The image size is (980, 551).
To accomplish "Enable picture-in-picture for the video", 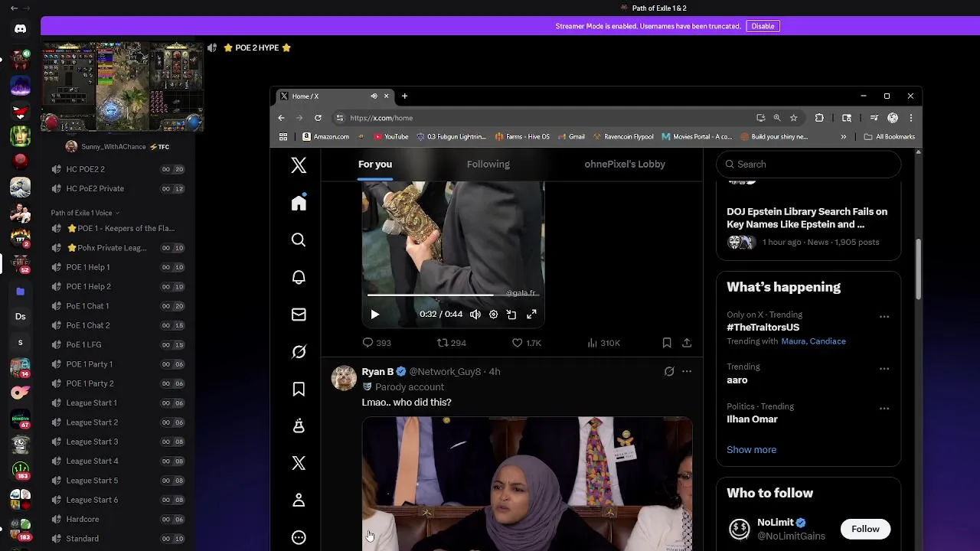I will 511,315.
